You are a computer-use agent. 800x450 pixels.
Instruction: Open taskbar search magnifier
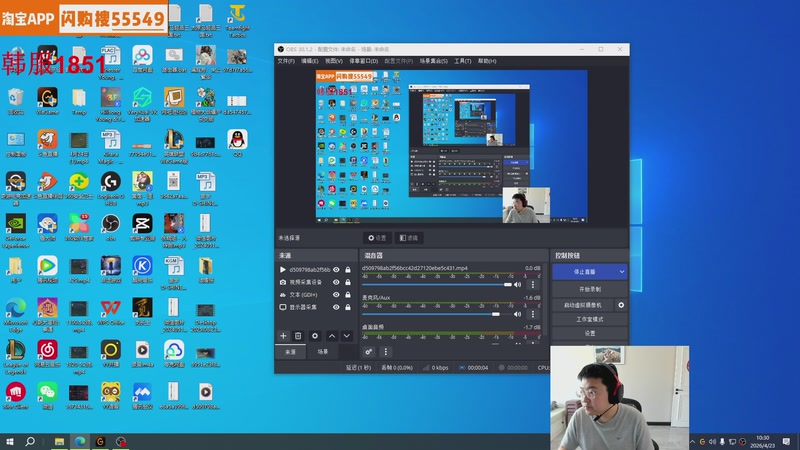click(x=30, y=441)
